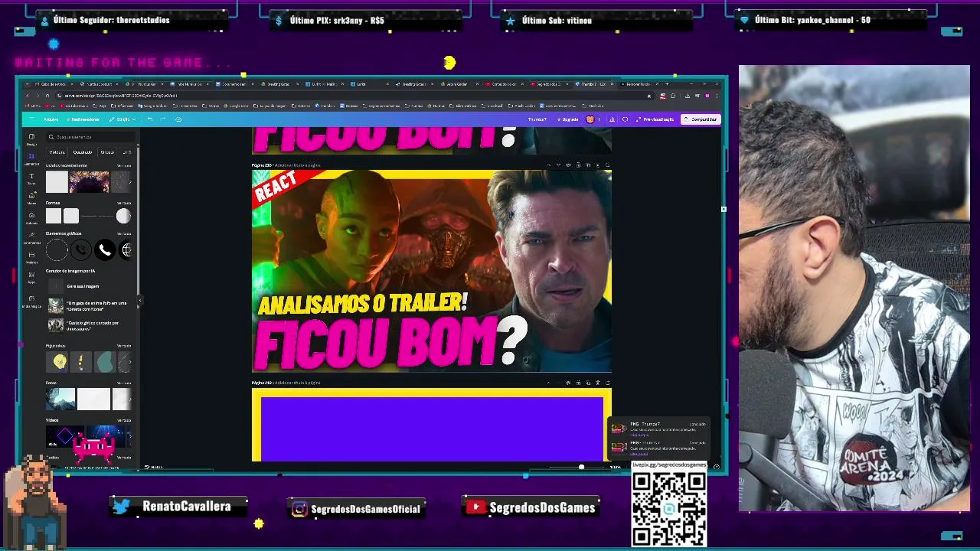Screen dimensions: 980x551
Task: Click Ver tudo next to Formas
Action: [124, 203]
